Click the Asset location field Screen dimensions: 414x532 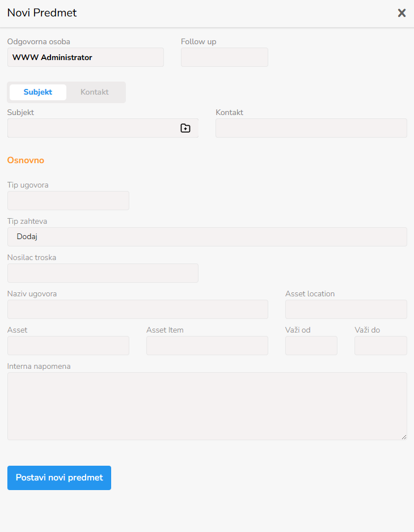(346, 309)
